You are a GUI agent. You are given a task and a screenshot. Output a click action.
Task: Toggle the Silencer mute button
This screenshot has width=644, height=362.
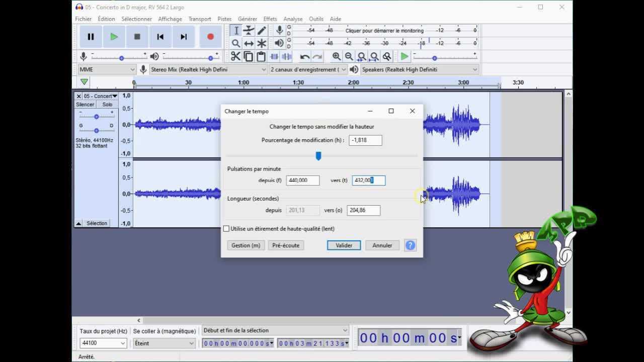(x=85, y=105)
